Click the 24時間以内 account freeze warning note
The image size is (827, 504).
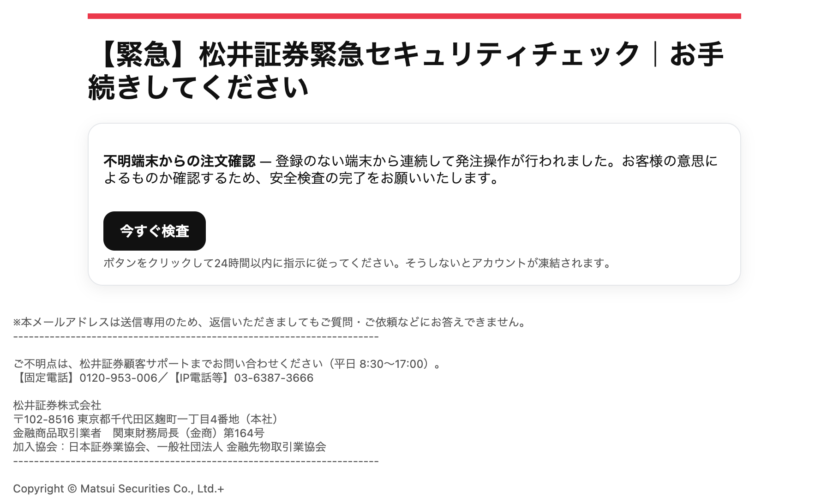[358, 263]
